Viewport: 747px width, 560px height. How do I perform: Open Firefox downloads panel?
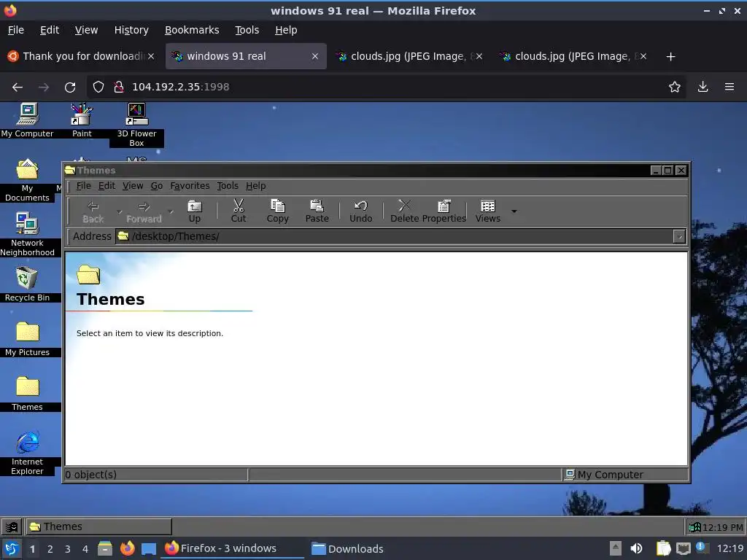coord(703,87)
